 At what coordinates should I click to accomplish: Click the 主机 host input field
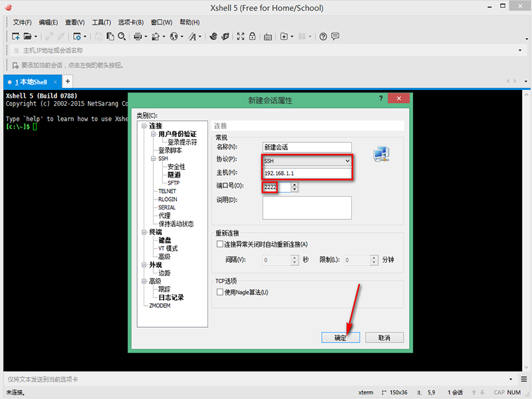(307, 174)
